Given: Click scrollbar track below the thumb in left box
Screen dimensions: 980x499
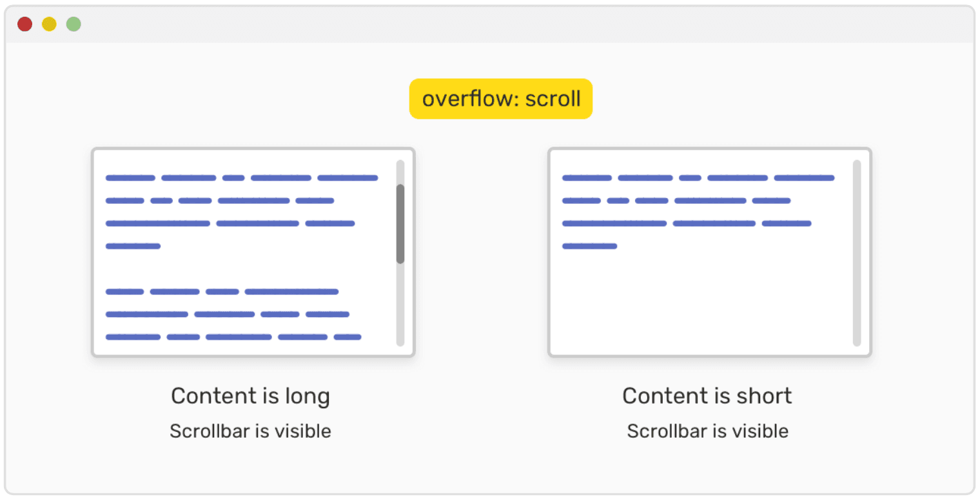Looking at the screenshot, I should pyautogui.click(x=400, y=304).
